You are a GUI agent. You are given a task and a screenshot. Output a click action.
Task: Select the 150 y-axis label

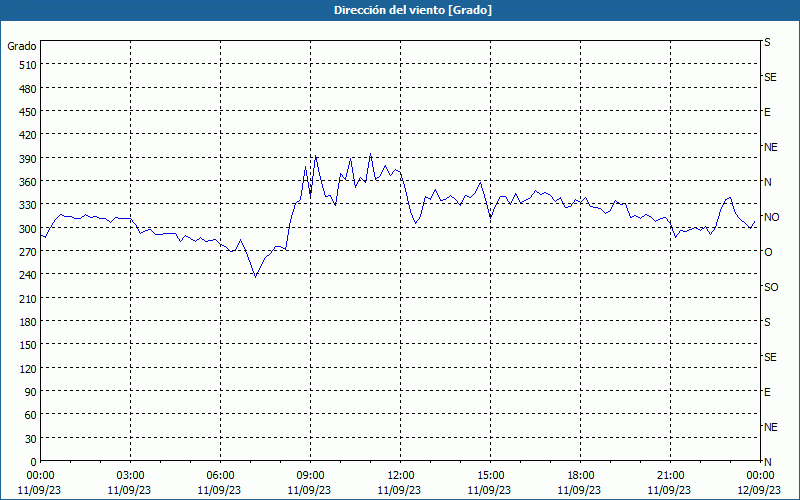pyautogui.click(x=29, y=345)
